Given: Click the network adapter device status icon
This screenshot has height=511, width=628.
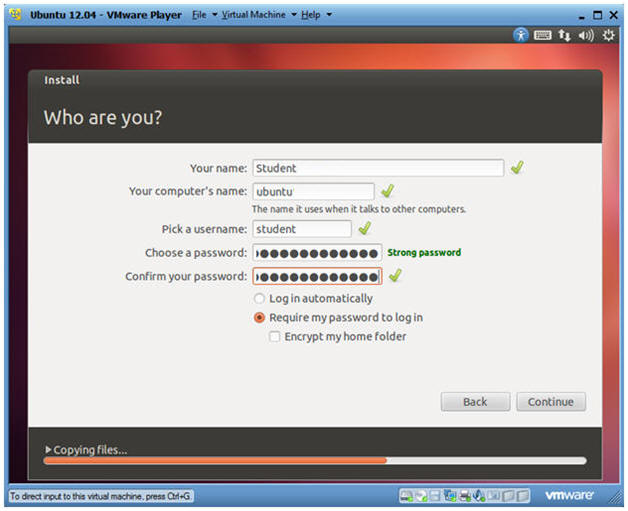Looking at the screenshot, I should 450,497.
